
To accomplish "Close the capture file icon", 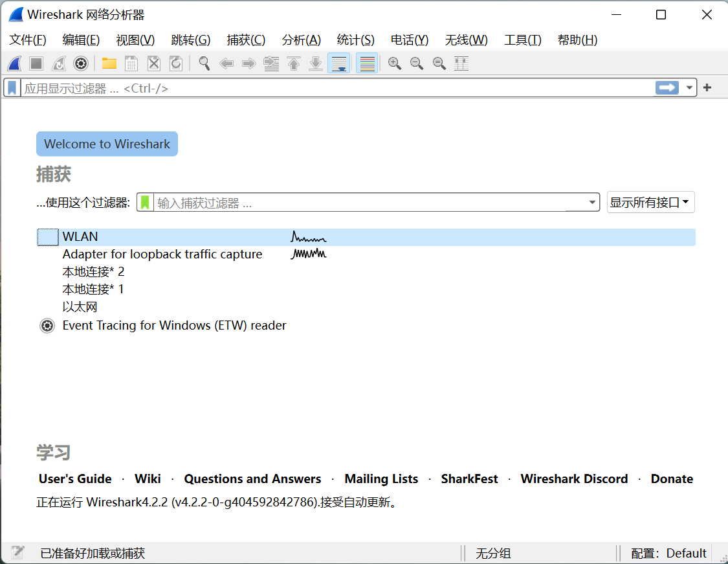I will coord(153,63).
